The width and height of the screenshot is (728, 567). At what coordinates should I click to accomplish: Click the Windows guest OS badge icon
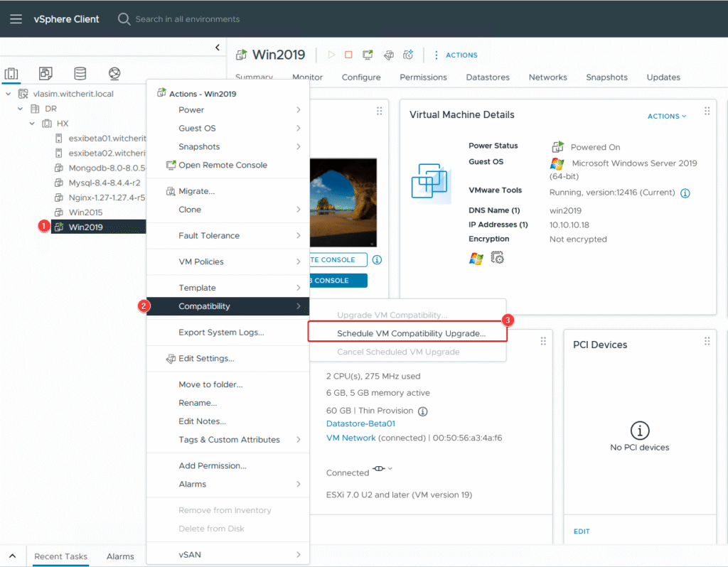point(476,259)
